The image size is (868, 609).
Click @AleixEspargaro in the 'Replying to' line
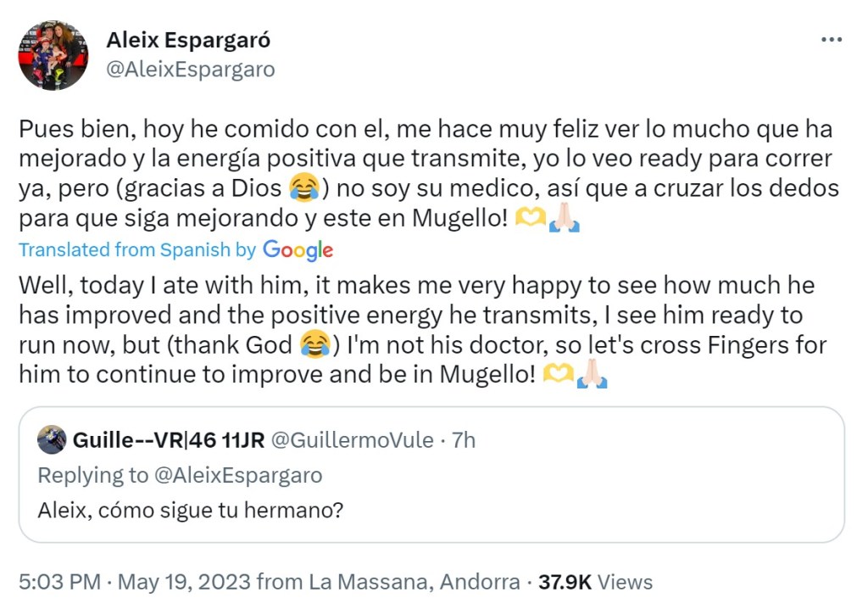click(x=238, y=475)
